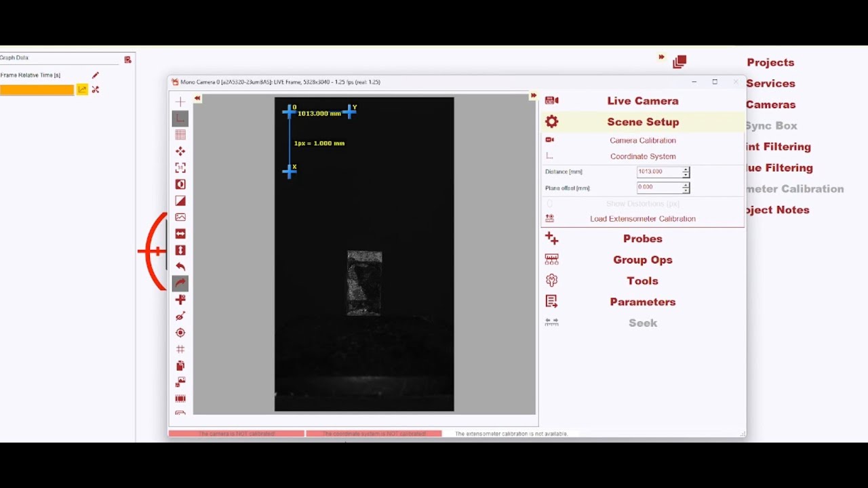This screenshot has width=868, height=488.
Task: Edit Frame Relative Time with pencil icon
Action: point(96,75)
